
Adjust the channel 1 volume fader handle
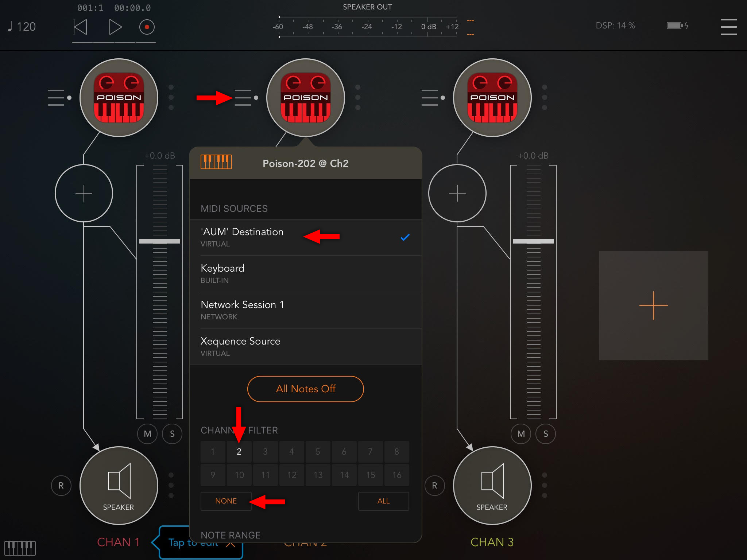(x=160, y=241)
